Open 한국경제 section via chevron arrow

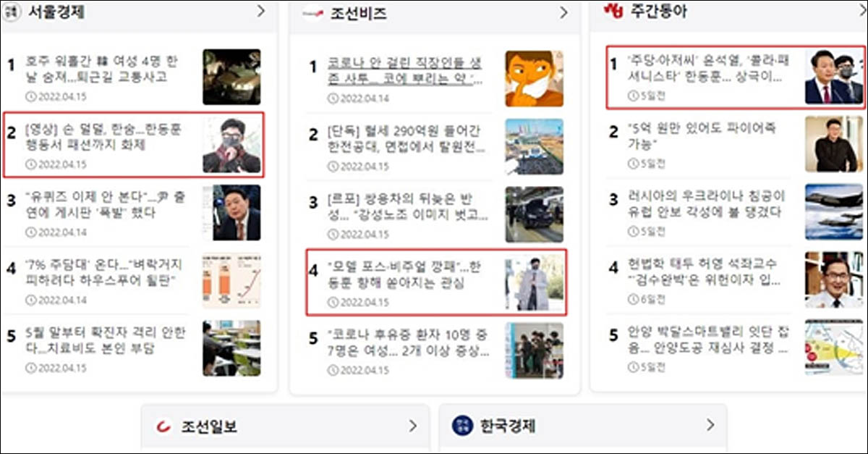tap(710, 424)
